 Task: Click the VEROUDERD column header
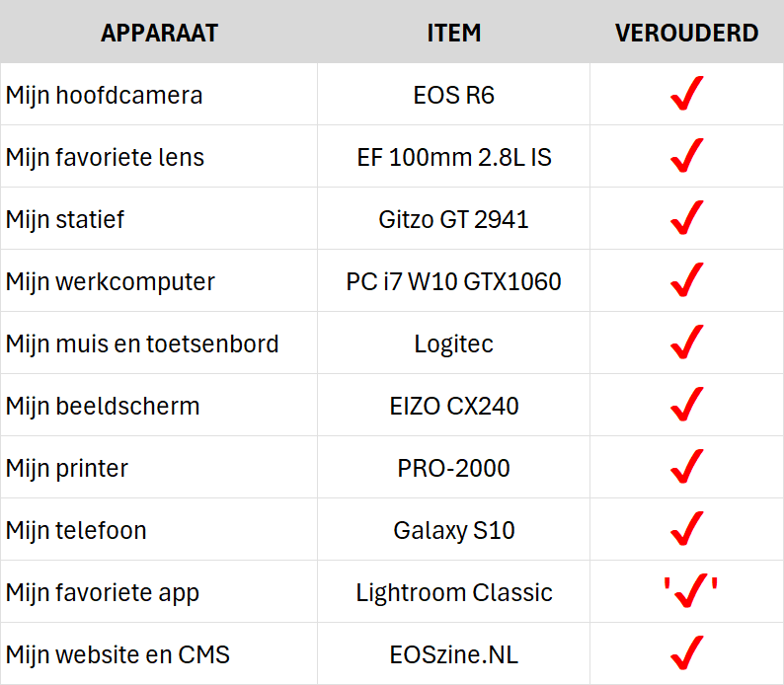tap(686, 33)
